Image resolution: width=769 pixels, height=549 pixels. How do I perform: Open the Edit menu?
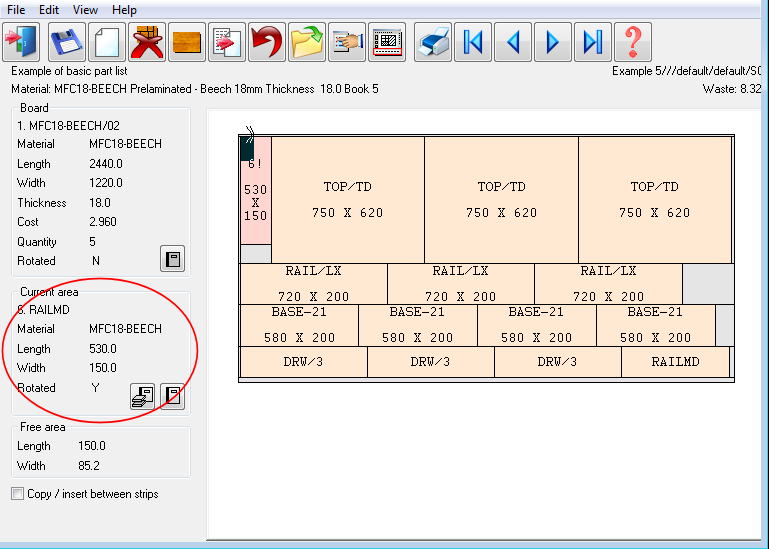49,10
